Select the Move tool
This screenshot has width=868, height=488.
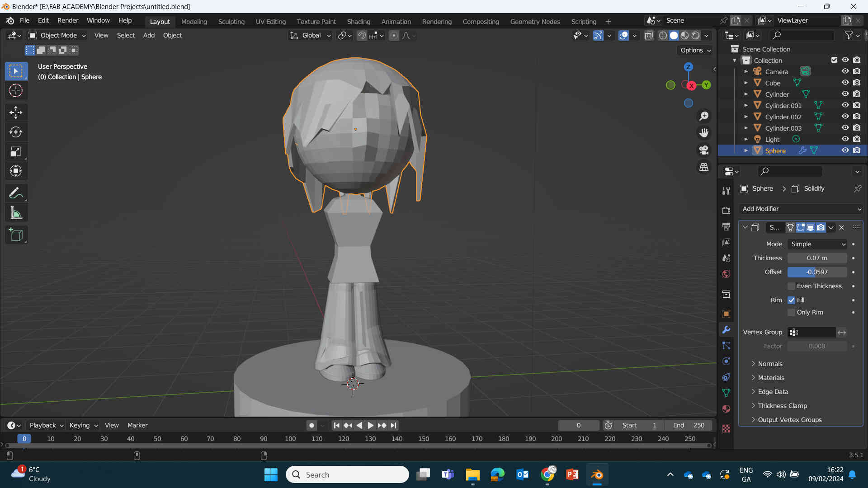pos(16,112)
